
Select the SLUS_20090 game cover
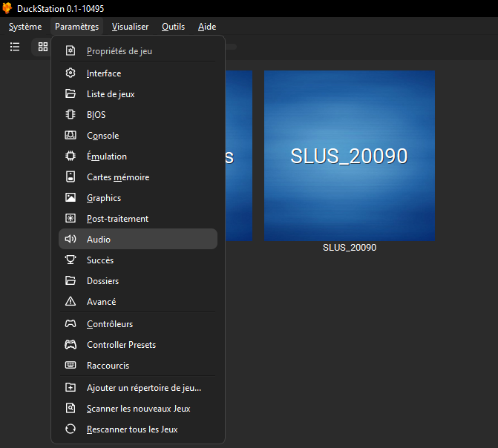click(350, 156)
